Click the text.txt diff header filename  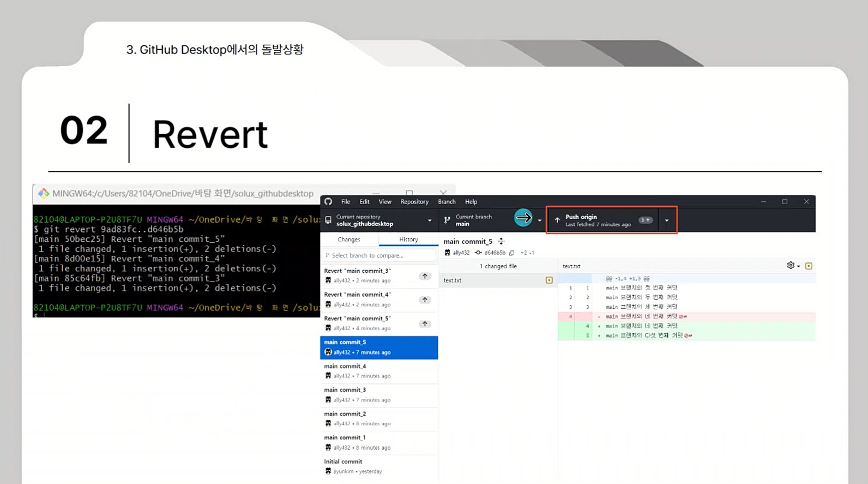(571, 266)
